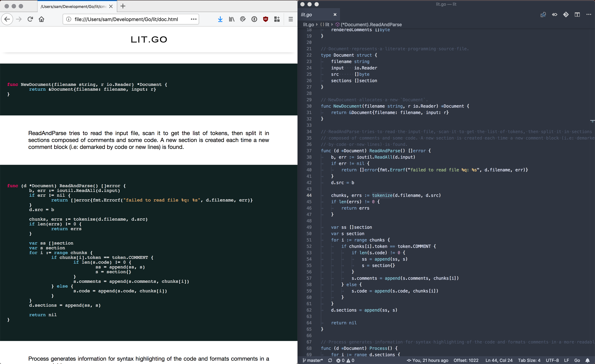This screenshot has height=364, width=595.
Task: Click the git synchronize changes icon
Action: click(330, 360)
